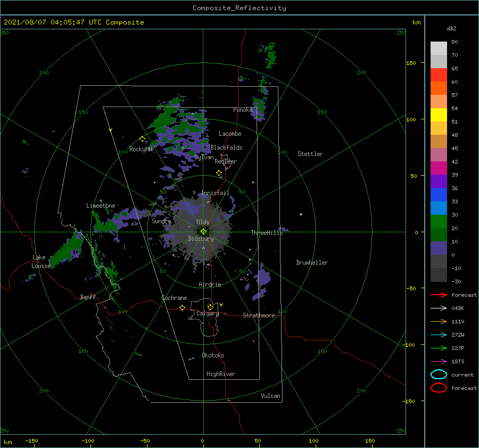This screenshot has width=479, height=448.
Task: Select the orange 111V arrow in the legend
Action: (x=439, y=321)
